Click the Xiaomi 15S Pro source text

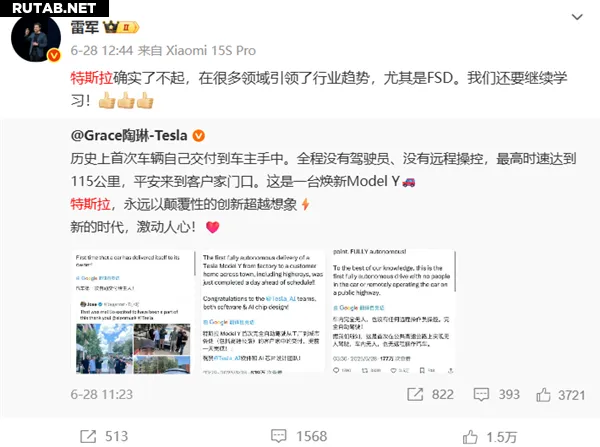click(211, 51)
